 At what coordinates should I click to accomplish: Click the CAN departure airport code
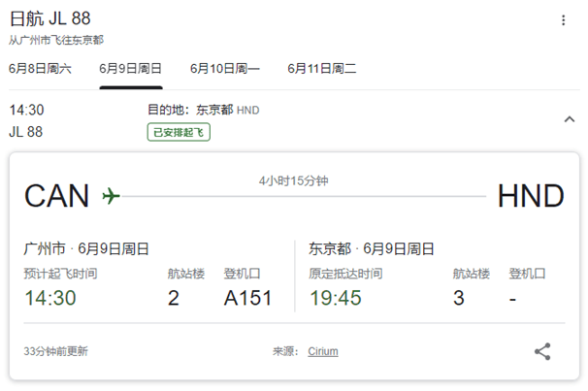(x=56, y=196)
